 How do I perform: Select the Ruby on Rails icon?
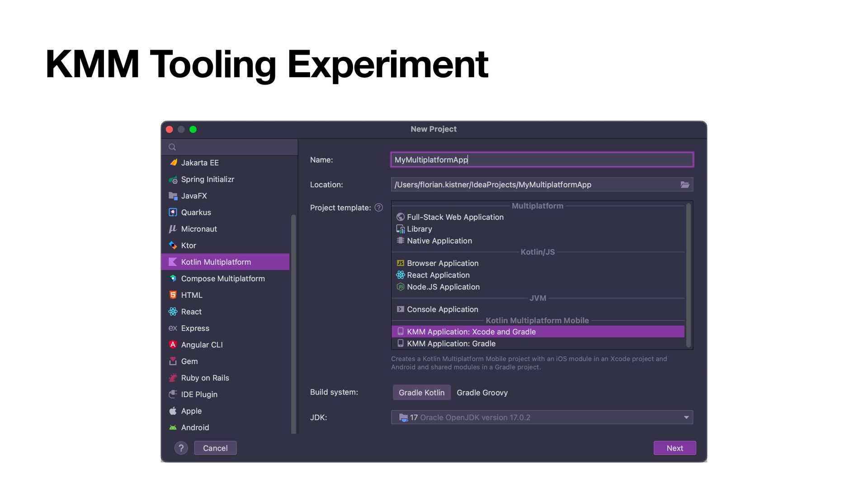pos(173,378)
